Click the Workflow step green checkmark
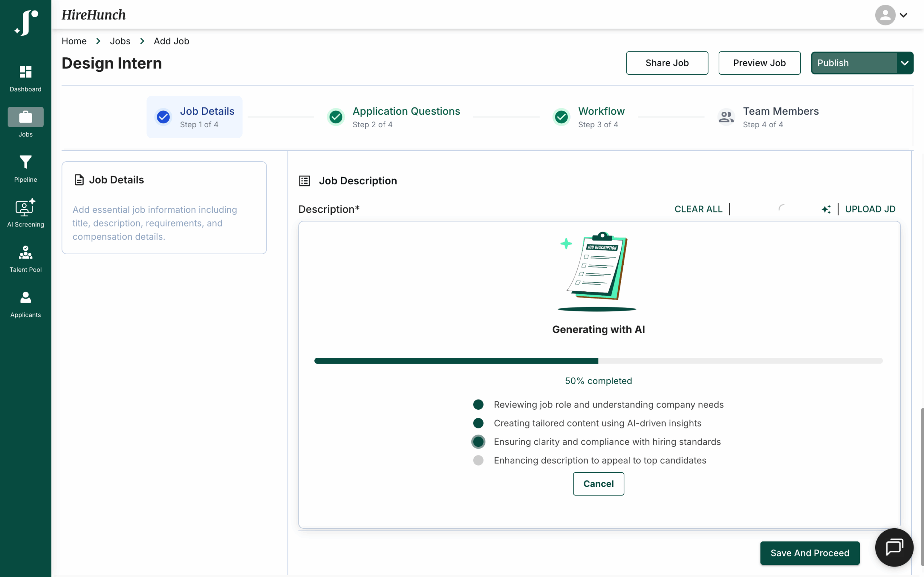This screenshot has width=924, height=577. (x=561, y=117)
